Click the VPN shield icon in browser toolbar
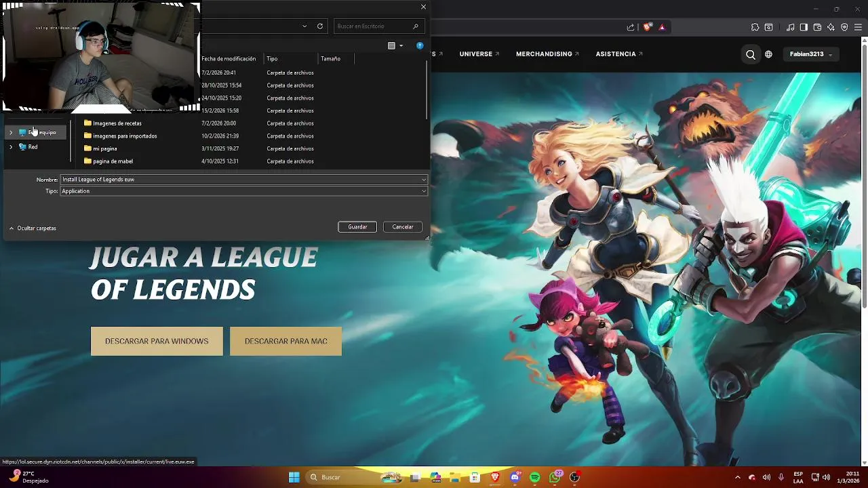 [x=844, y=27]
